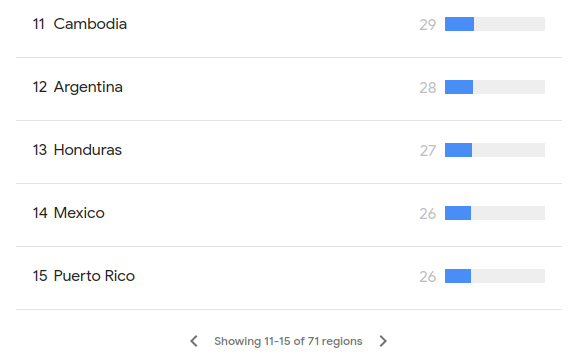Click the value 29 beside Cambodia
Viewport: 572px width, 361px height.
[x=428, y=25]
